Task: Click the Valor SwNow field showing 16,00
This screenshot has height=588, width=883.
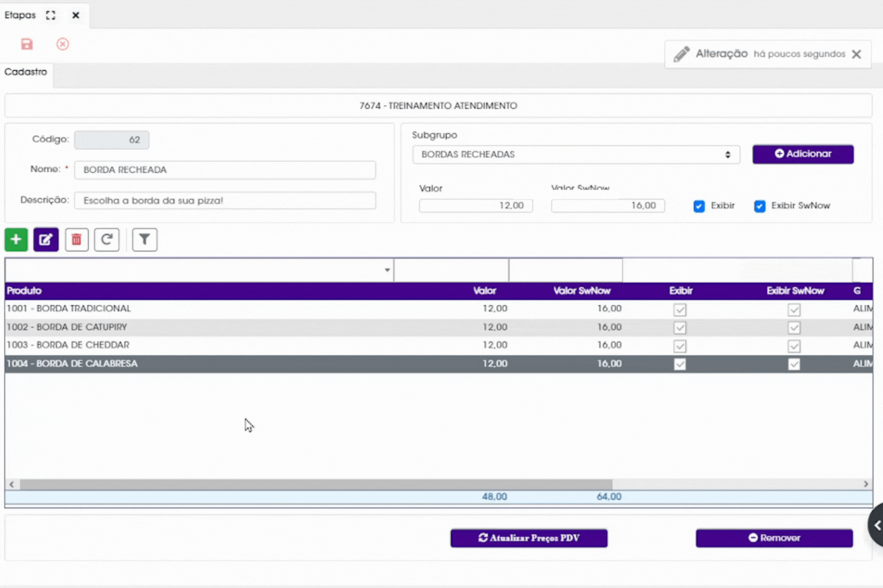Action: coord(608,206)
